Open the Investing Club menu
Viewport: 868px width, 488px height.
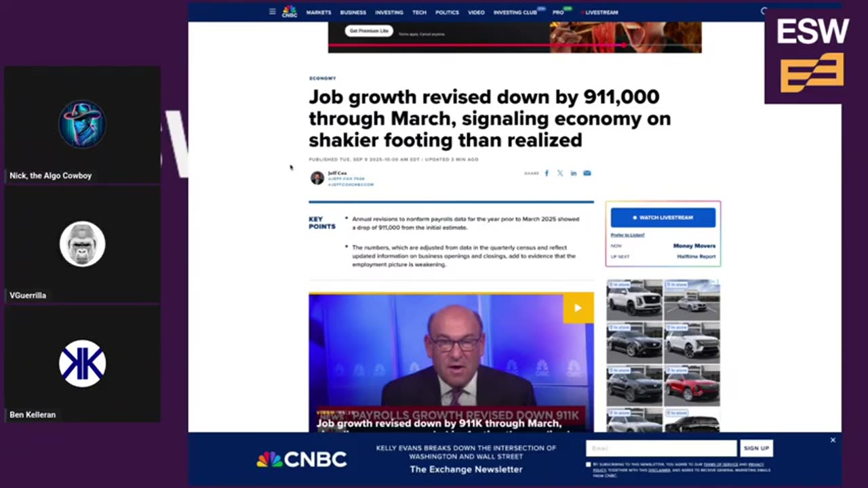[517, 12]
